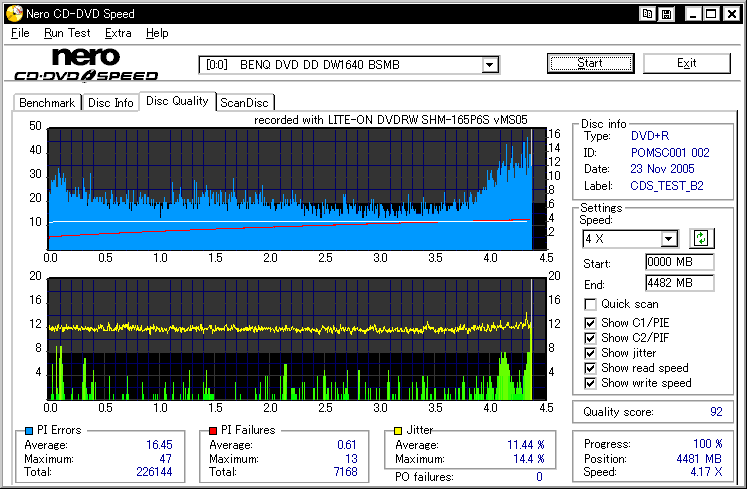Open the Run Test menu

tap(67, 33)
